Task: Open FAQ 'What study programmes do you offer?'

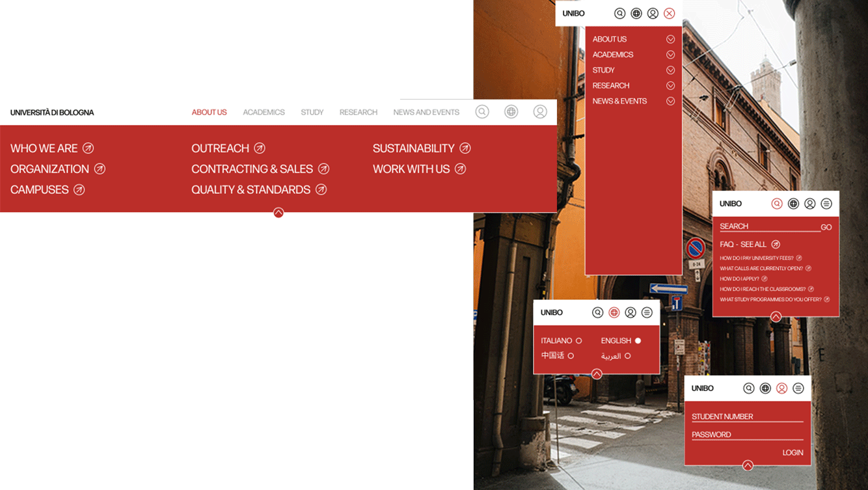Action: pyautogui.click(x=774, y=300)
